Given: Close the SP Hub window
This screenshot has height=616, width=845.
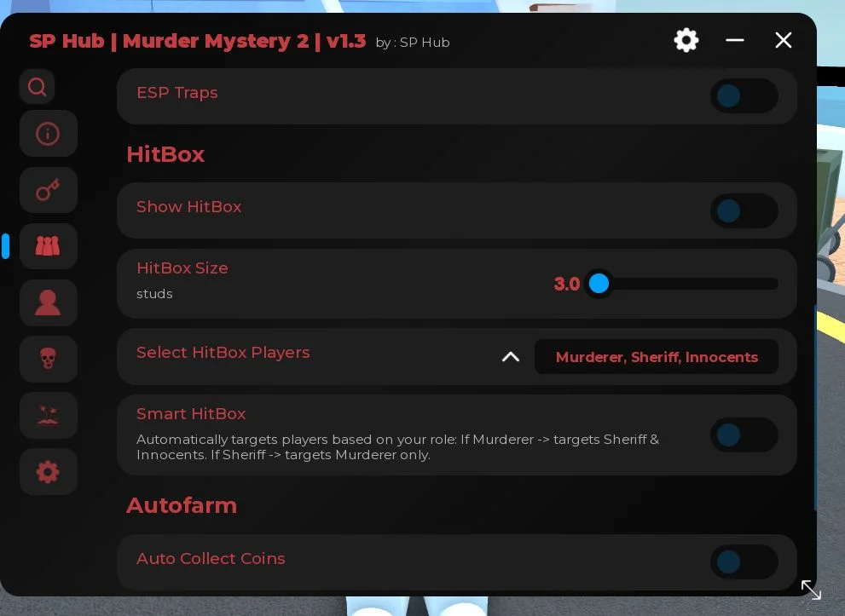Looking at the screenshot, I should point(783,40).
